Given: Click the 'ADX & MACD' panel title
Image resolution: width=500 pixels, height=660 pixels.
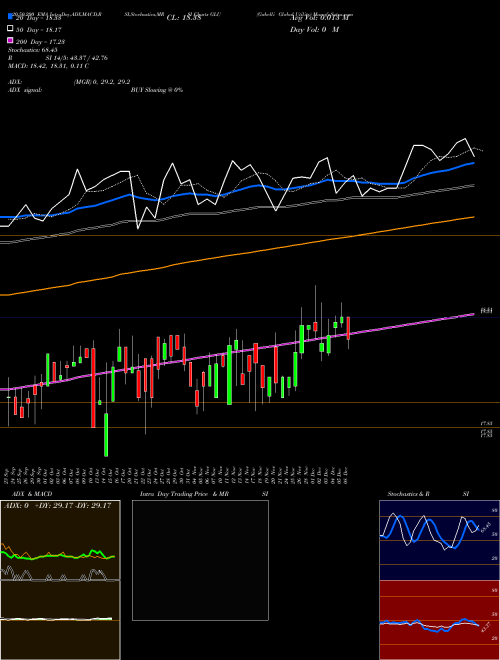Looking at the screenshot, I should 32,494.
